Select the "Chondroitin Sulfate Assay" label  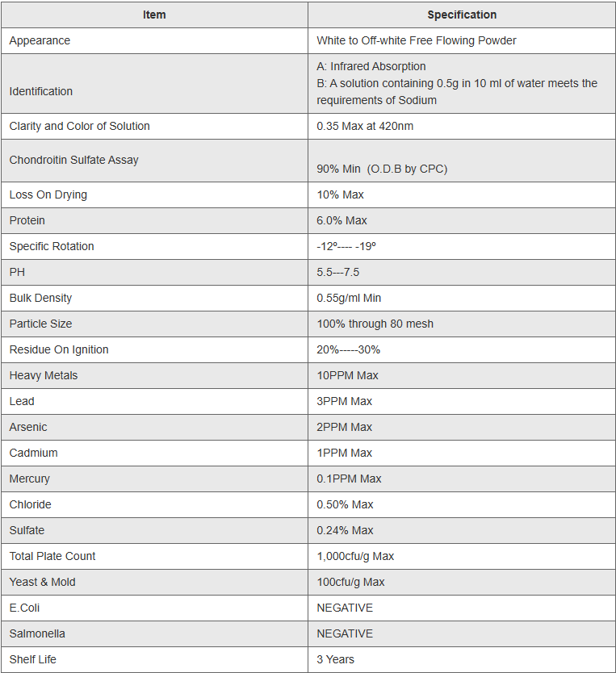pyautogui.click(x=74, y=160)
